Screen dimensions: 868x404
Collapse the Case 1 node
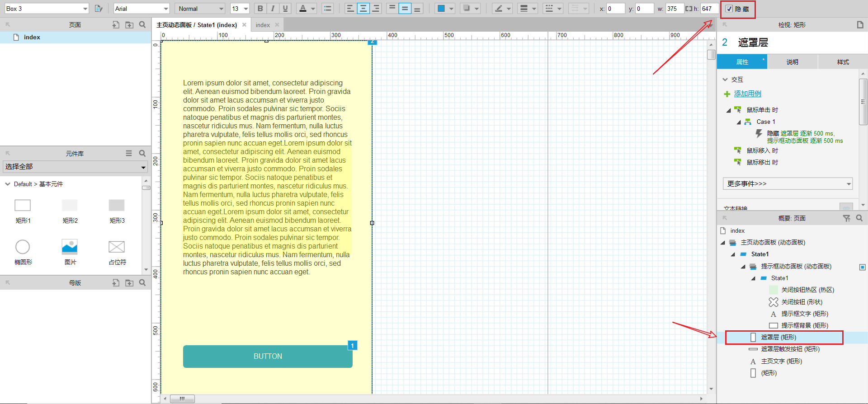click(x=739, y=122)
